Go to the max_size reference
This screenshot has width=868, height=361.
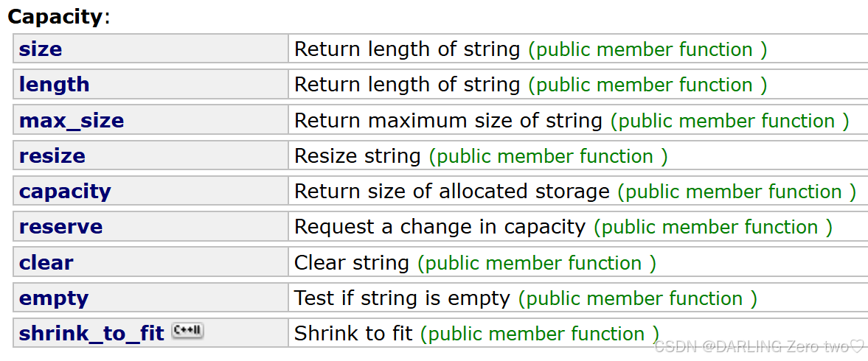pyautogui.click(x=72, y=121)
